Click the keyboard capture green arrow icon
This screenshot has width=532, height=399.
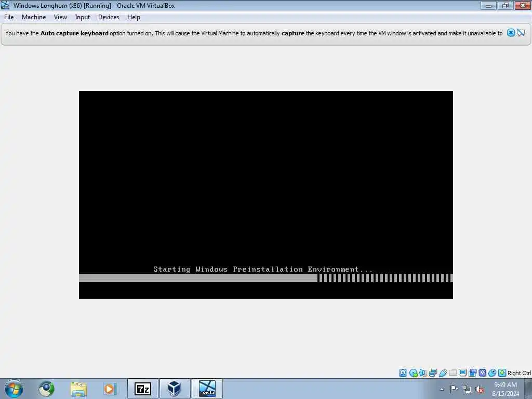pyautogui.click(x=502, y=373)
